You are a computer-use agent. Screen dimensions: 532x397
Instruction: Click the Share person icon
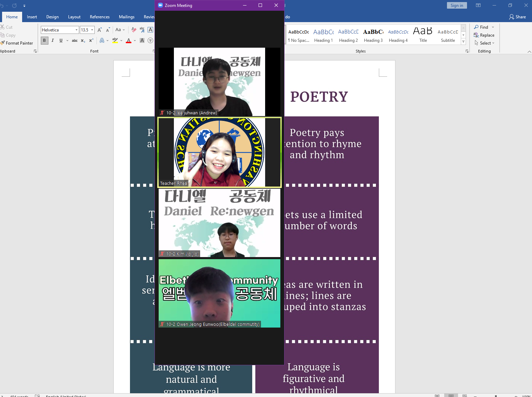pos(512,17)
